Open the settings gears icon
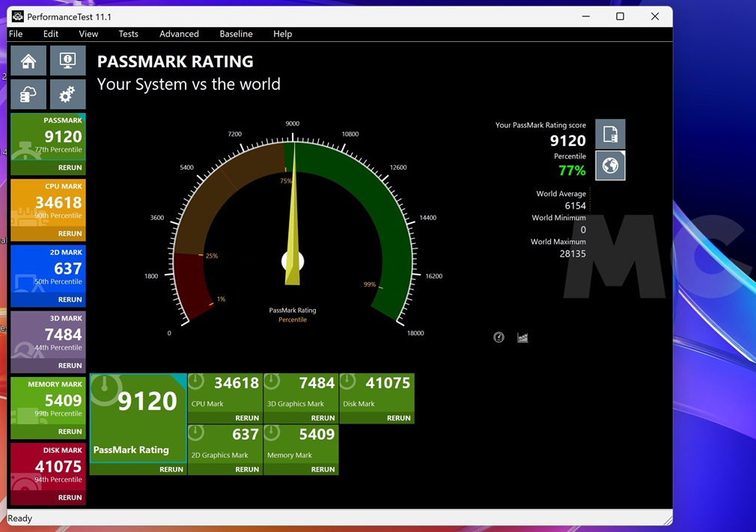Viewport: 756px width, 532px height. 67,94
